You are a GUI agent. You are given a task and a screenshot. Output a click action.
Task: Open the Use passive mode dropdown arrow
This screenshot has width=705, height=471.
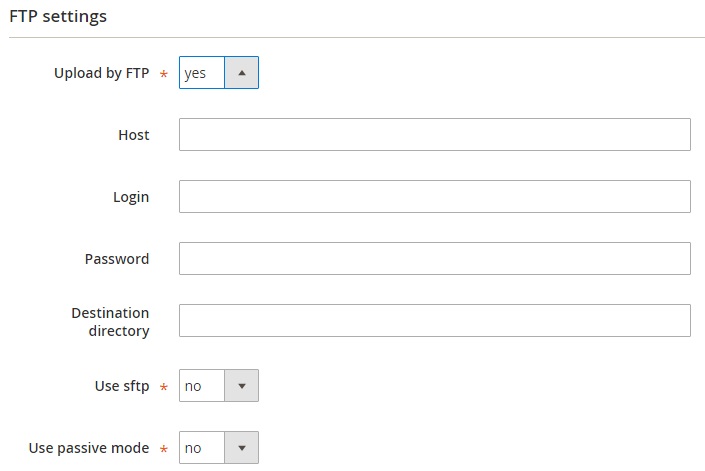coord(241,448)
